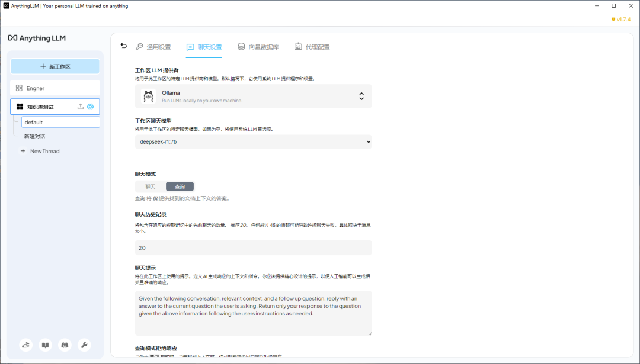
Task: Click the 工作区聊天模型 heading
Action: (153, 121)
